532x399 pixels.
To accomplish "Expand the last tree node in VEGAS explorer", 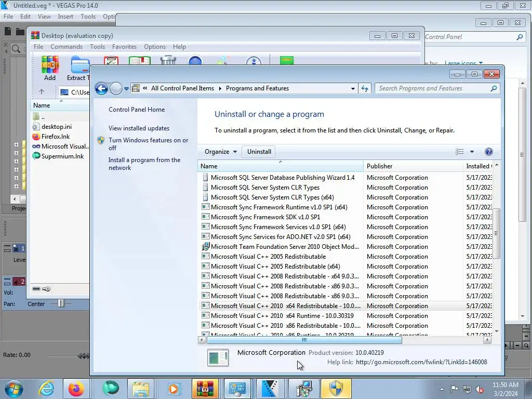I will click(16, 186).
